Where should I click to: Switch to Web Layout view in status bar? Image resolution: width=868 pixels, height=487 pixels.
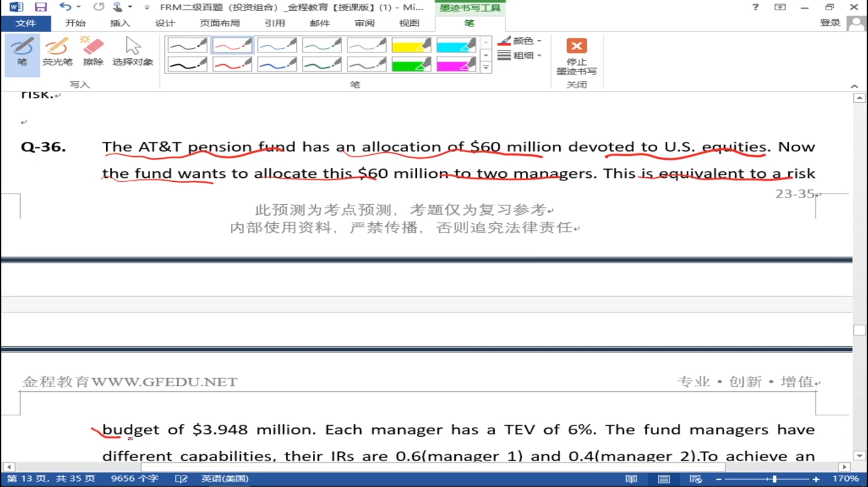point(696,479)
